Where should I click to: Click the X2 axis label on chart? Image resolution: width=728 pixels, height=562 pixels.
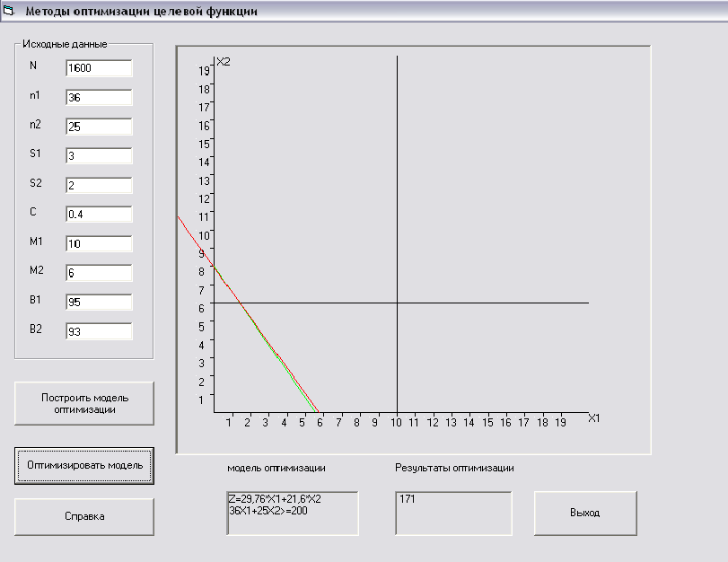(224, 62)
